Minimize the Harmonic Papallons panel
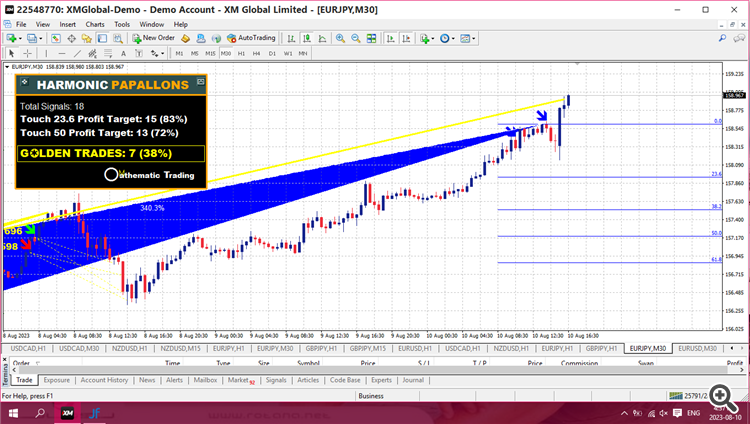750x424 pixels. tap(200, 82)
